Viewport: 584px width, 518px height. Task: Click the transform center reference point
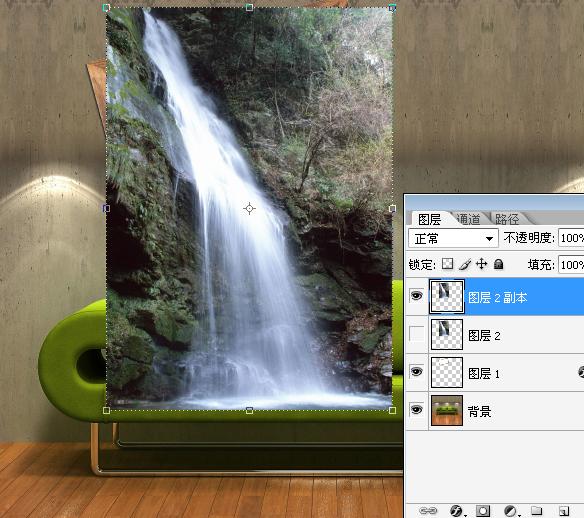(249, 209)
